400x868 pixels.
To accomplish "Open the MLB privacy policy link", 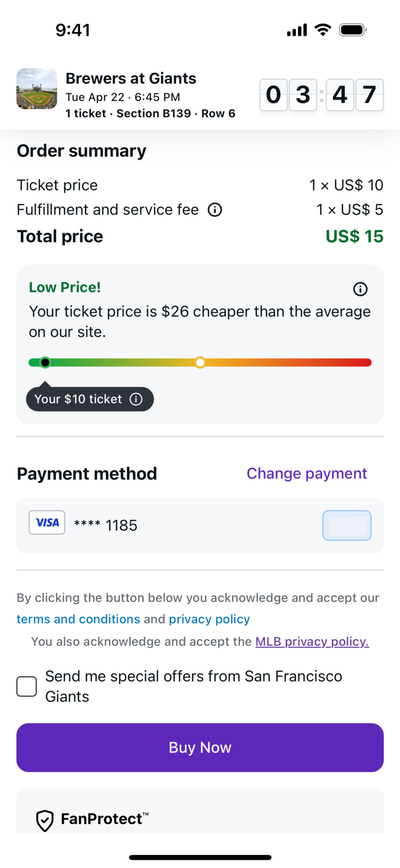I will [312, 642].
